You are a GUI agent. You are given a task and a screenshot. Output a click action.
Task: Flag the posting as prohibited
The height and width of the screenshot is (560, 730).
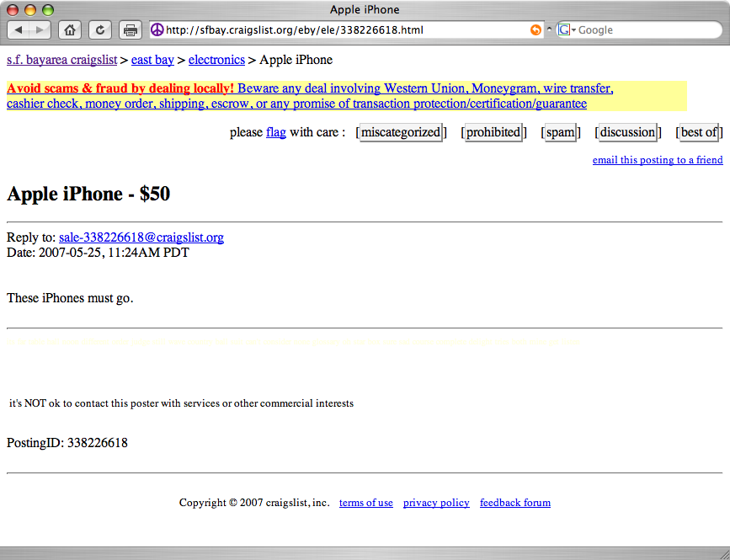(x=493, y=132)
